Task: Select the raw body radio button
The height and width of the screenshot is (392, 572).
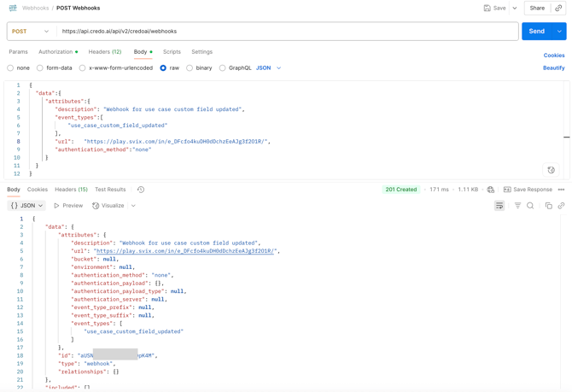Action: point(163,67)
